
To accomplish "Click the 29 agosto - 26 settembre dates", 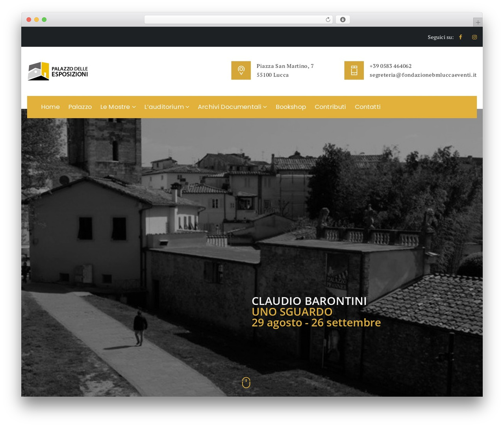I will 316,322.
